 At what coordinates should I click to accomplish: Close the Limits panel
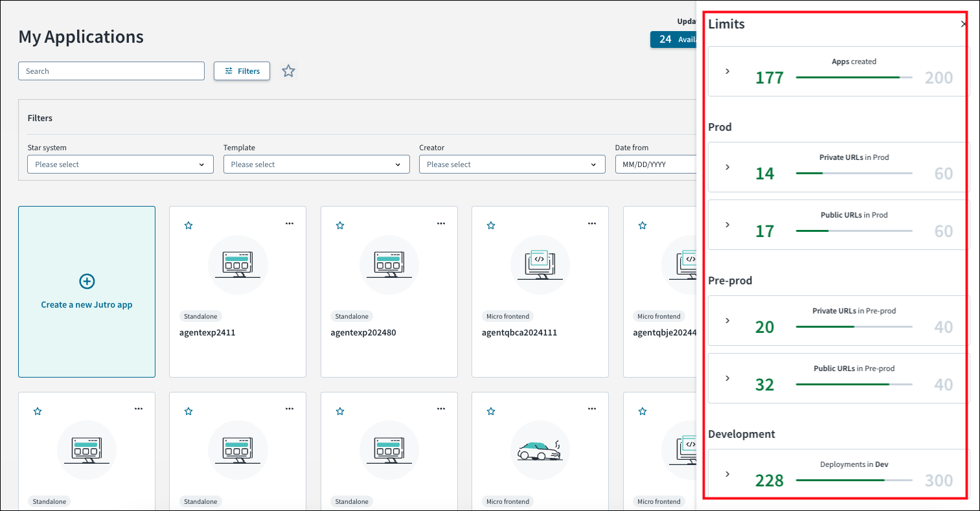(964, 24)
